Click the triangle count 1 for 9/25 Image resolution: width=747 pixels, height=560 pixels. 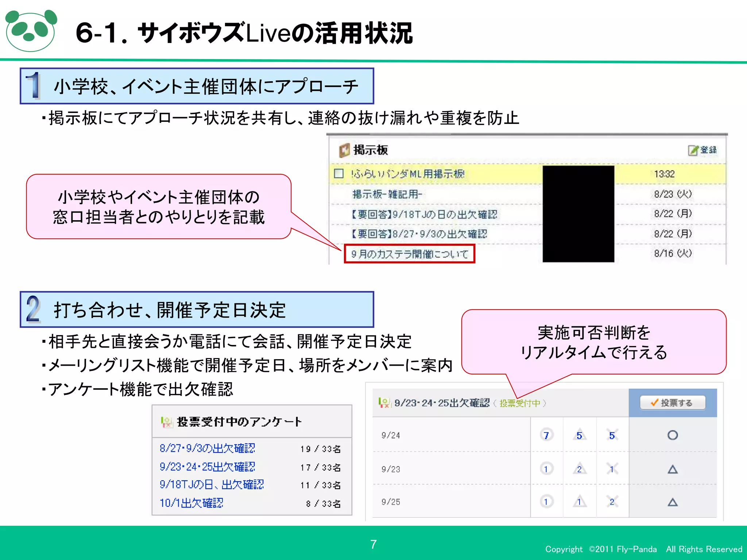579,502
